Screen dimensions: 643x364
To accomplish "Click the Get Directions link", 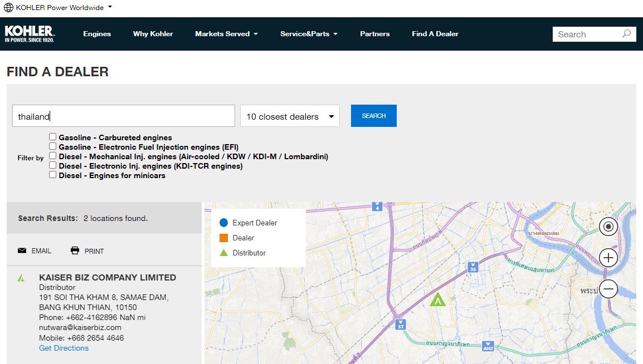I will pos(64,348).
